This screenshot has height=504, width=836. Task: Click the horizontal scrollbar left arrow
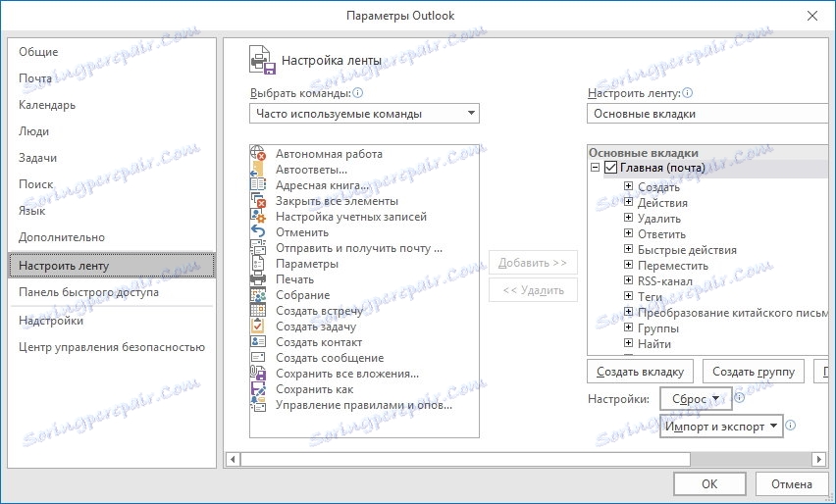[233, 459]
